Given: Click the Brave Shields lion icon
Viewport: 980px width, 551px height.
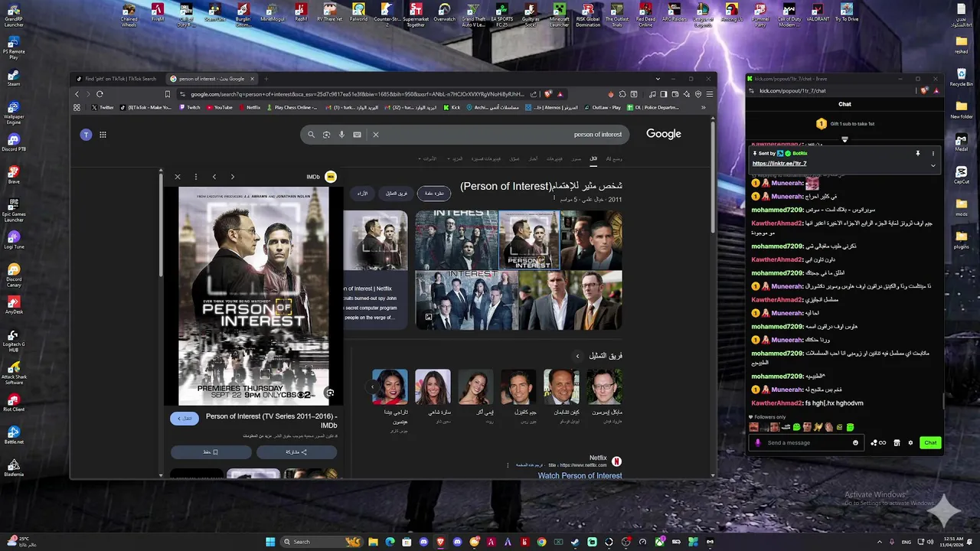Looking at the screenshot, I should click(x=548, y=94).
